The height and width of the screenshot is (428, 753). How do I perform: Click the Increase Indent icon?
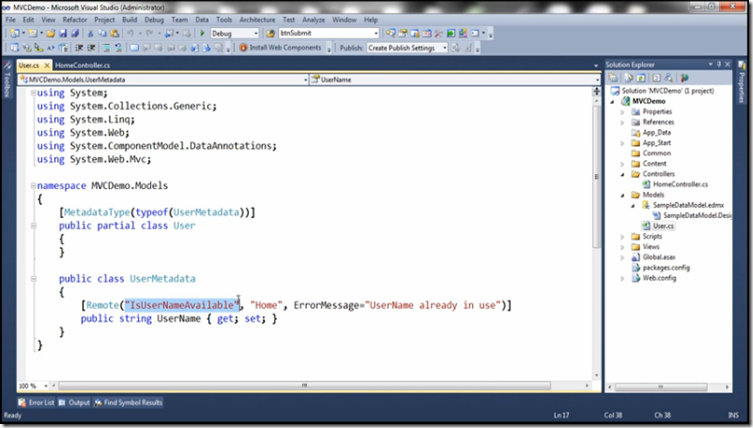pos(91,48)
